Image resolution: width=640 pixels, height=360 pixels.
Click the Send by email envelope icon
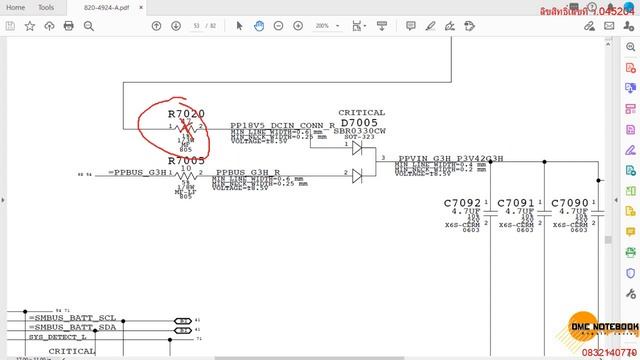click(609, 26)
